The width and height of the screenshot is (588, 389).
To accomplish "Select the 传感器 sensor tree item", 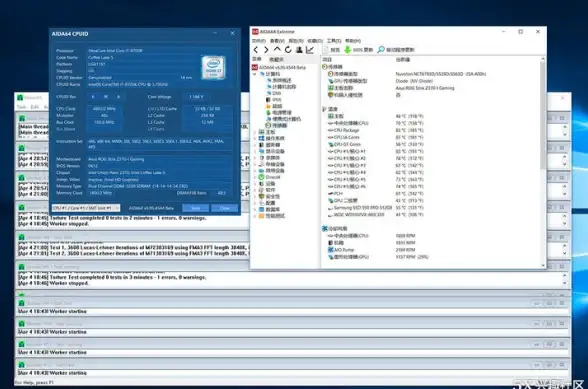I will (276, 125).
